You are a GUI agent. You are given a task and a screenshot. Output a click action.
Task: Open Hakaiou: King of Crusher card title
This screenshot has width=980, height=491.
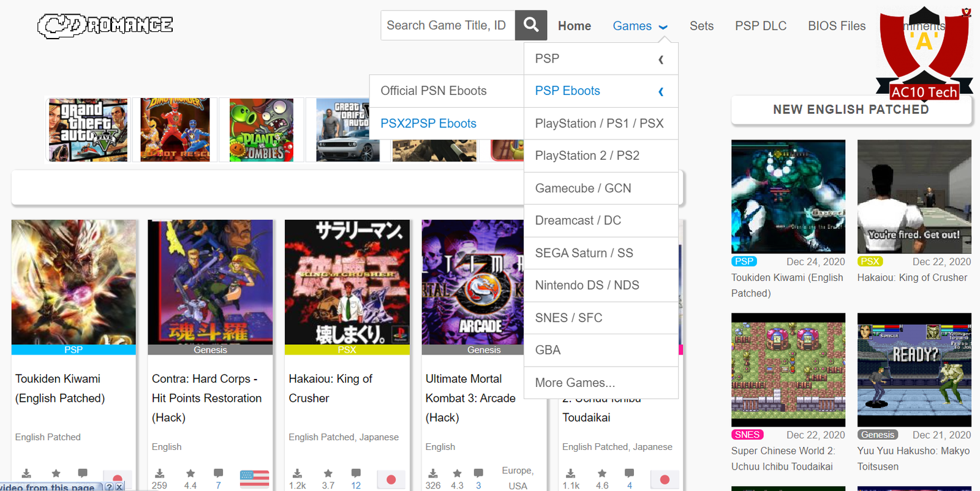(x=330, y=388)
